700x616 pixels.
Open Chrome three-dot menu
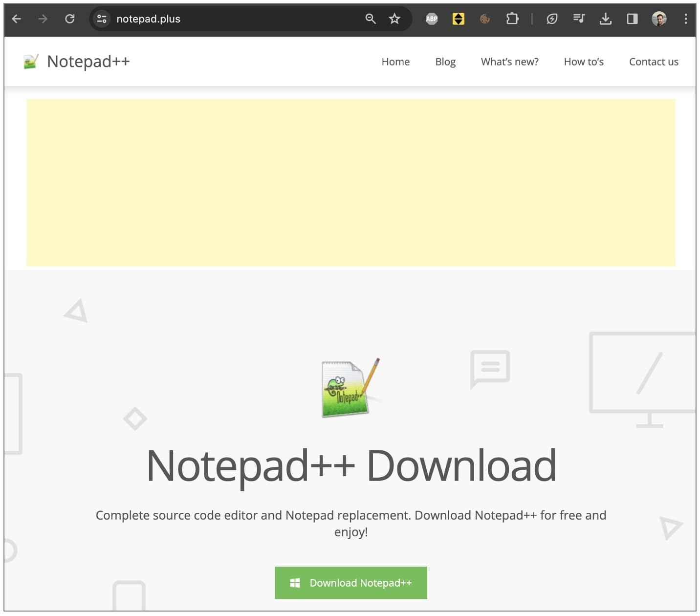point(686,19)
